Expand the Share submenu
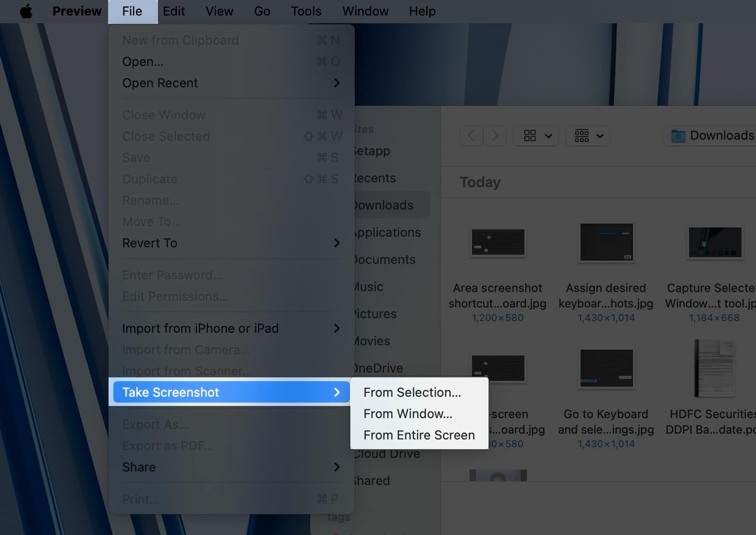 (231, 467)
